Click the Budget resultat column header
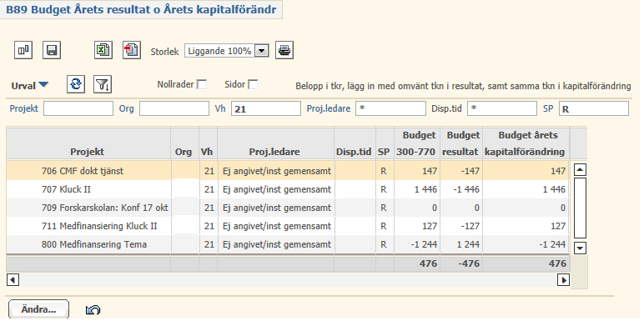Screen dimensions: 644x321 coord(460,143)
